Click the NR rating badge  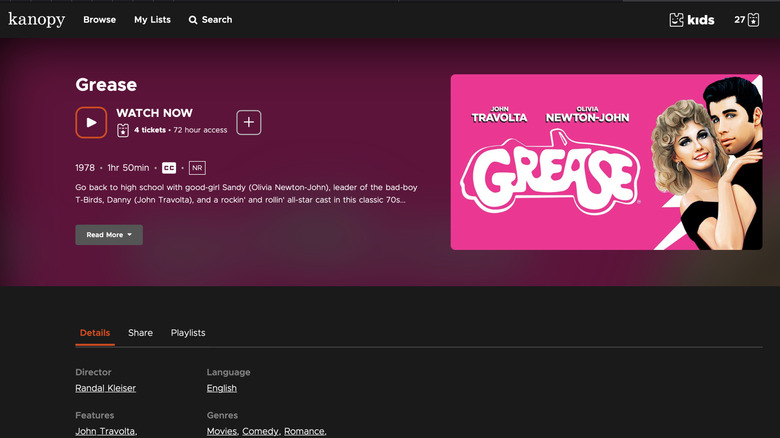[197, 168]
